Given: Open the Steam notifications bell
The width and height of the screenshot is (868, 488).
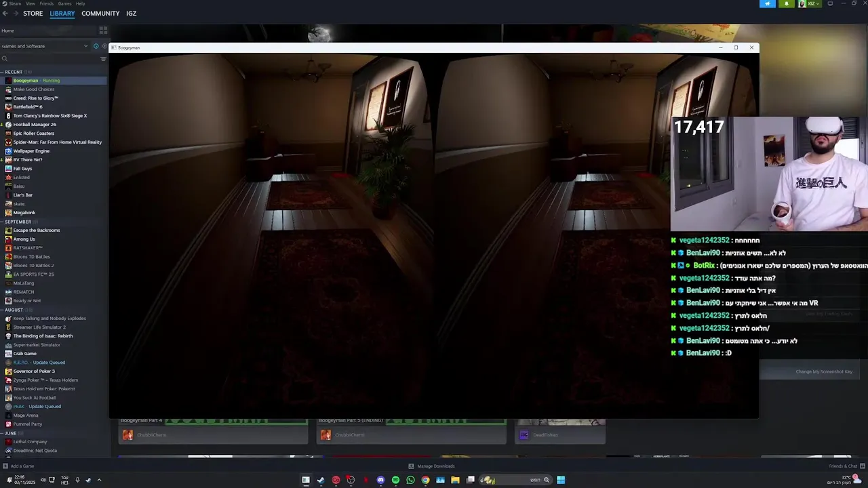Looking at the screenshot, I should (x=787, y=3).
